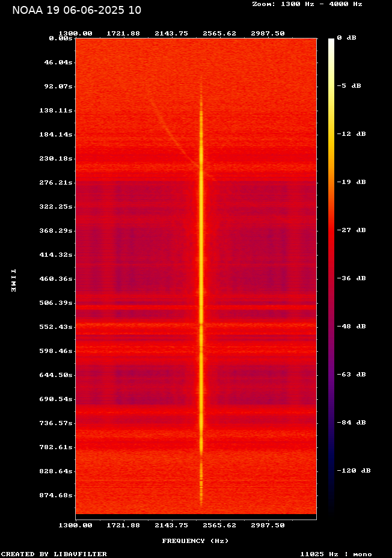392x558 pixels.
Task: Click the time label 460.36s
Action: pos(56,279)
